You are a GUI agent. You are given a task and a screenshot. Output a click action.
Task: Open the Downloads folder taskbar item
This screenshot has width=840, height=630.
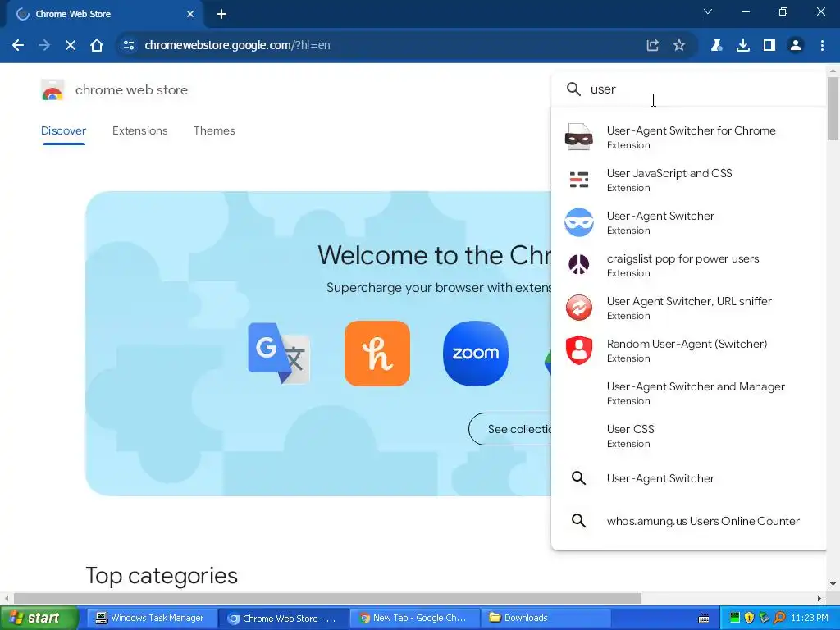pos(546,619)
